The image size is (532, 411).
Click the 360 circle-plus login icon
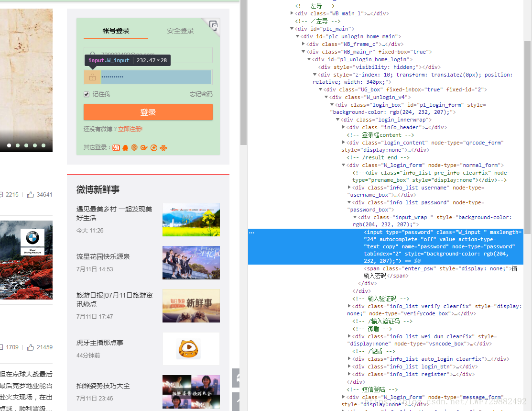154,147
